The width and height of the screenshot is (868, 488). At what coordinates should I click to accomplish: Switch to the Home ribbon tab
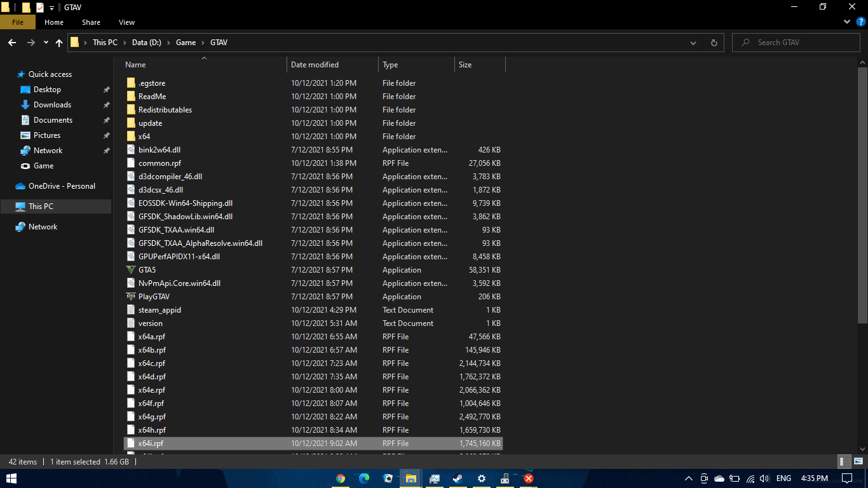pyautogui.click(x=54, y=22)
